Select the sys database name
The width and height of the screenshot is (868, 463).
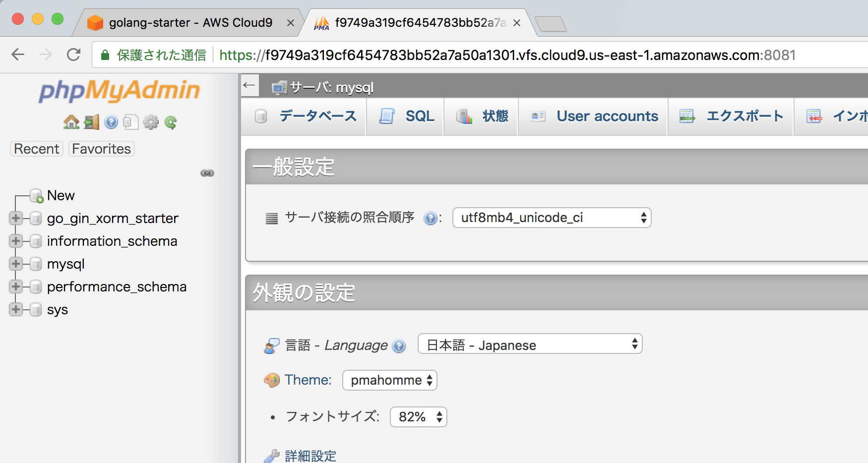[x=58, y=310]
